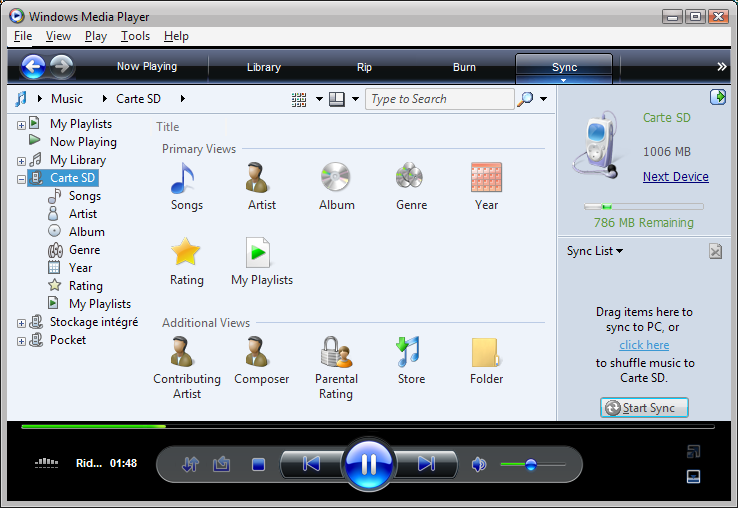
Task: Mute the volume speaker button
Action: click(479, 465)
